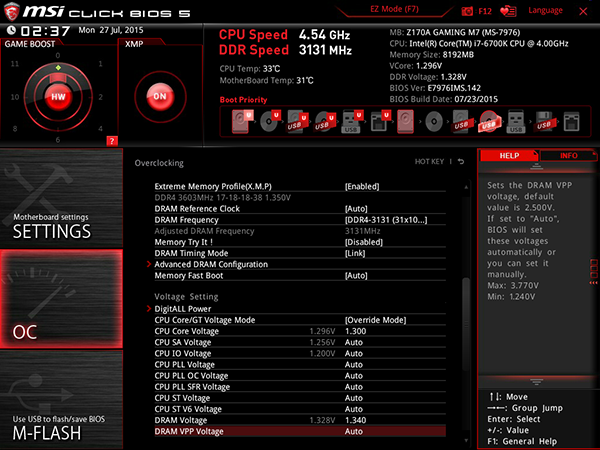The width and height of the screenshot is (600, 450).
Task: Open the SETTINGS section
Action: 61,198
